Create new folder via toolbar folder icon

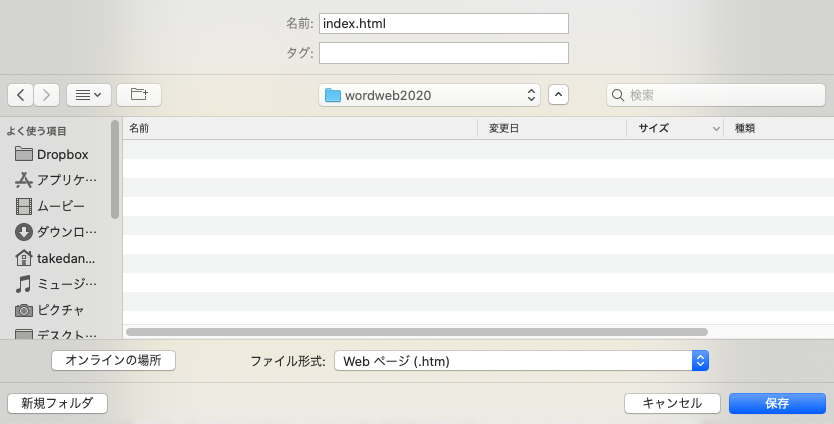click(139, 95)
